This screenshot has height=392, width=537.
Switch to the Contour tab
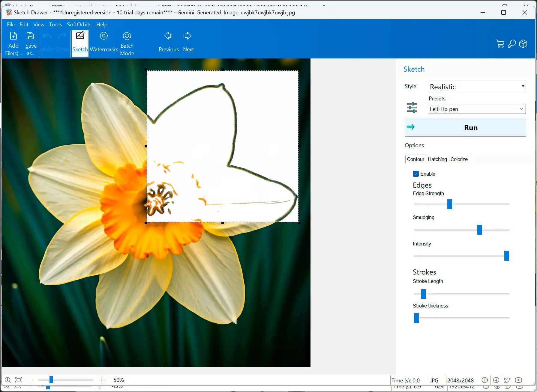pyautogui.click(x=415, y=159)
